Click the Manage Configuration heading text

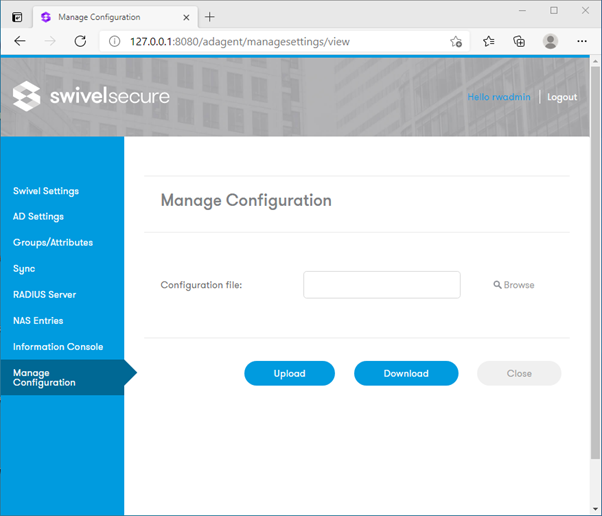coord(246,200)
